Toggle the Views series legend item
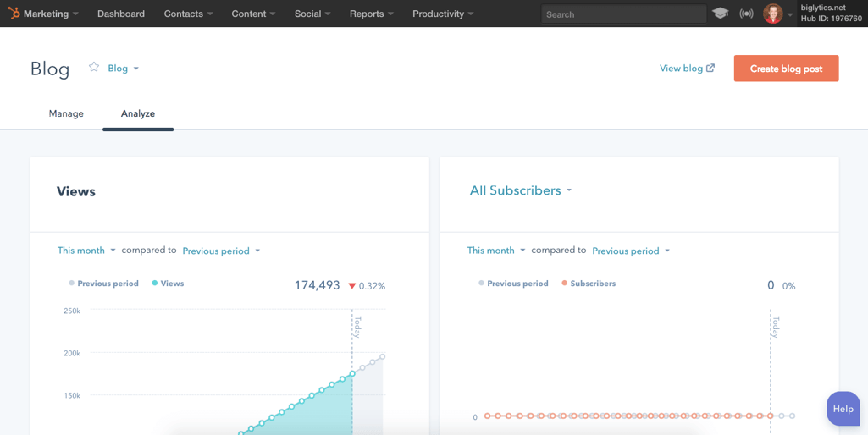868x435 pixels. (168, 284)
